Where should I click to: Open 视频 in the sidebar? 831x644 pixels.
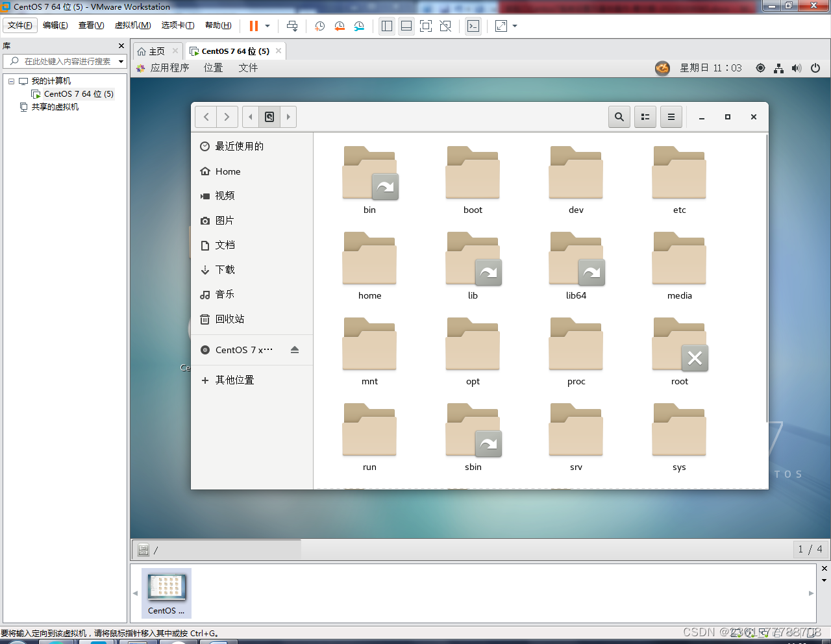[252, 195]
